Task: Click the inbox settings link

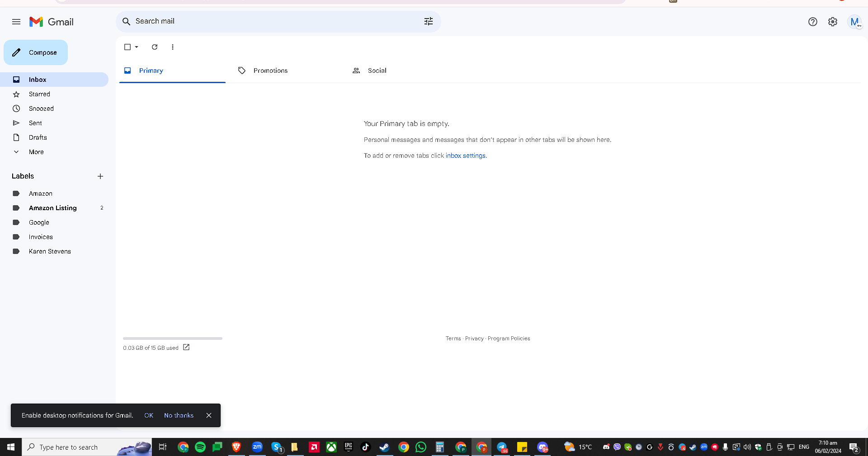Action: click(x=466, y=155)
